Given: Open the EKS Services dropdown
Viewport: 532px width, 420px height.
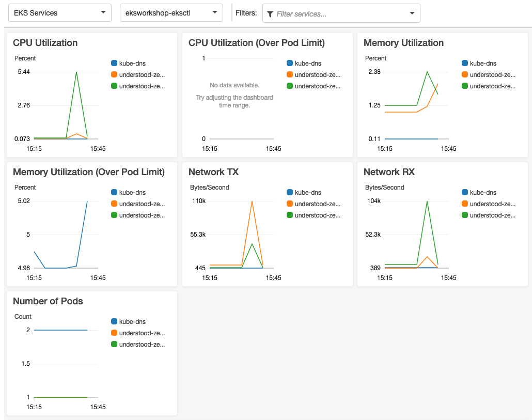Looking at the screenshot, I should 59,13.
